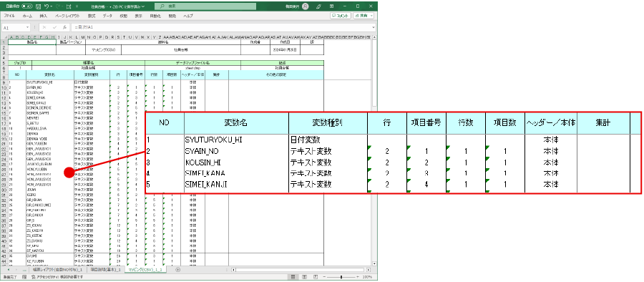This screenshot has width=644, height=282.
Task: Click the ellipsis for more hidden sheets
Action: tap(24, 270)
